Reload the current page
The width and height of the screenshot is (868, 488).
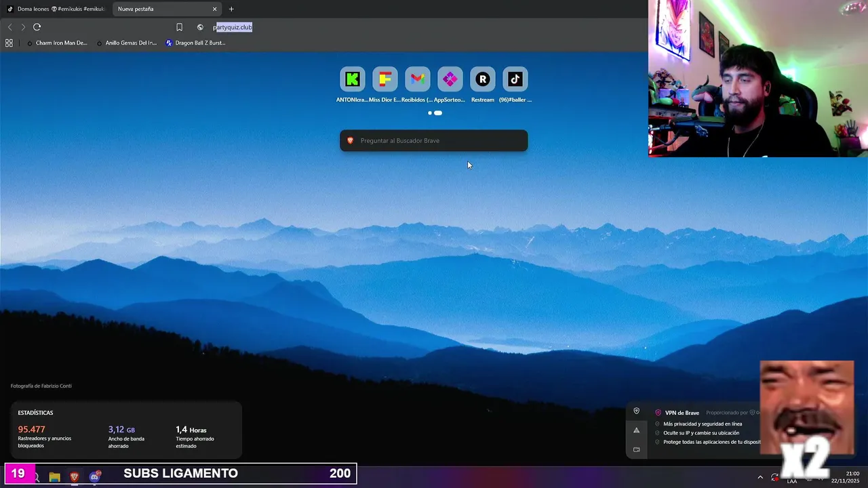37,27
